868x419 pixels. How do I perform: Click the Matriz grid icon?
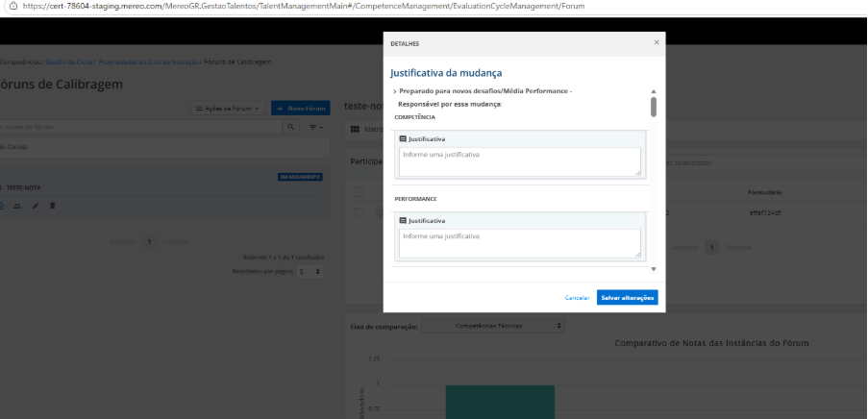click(355, 129)
